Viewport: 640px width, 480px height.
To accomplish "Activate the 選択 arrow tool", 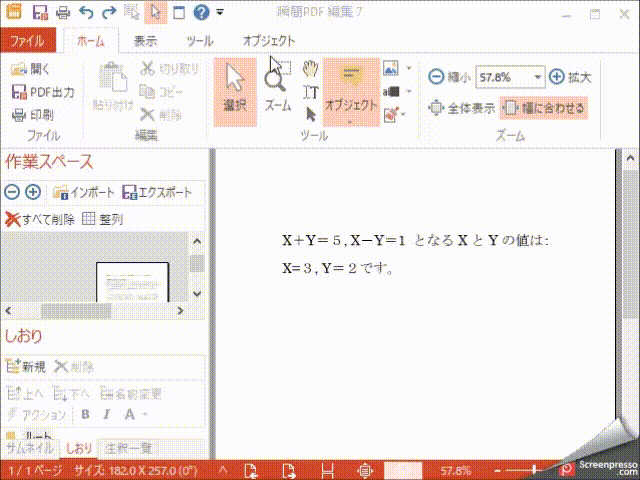I will [235, 91].
